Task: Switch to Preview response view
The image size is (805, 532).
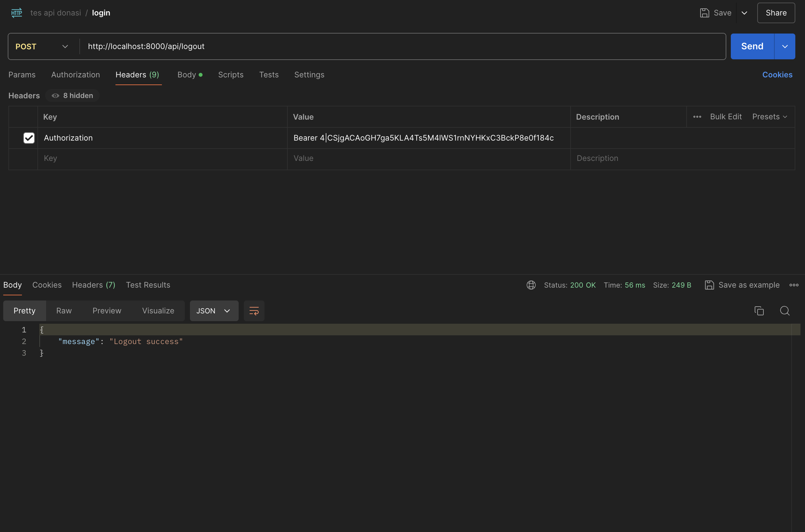Action: (x=107, y=311)
